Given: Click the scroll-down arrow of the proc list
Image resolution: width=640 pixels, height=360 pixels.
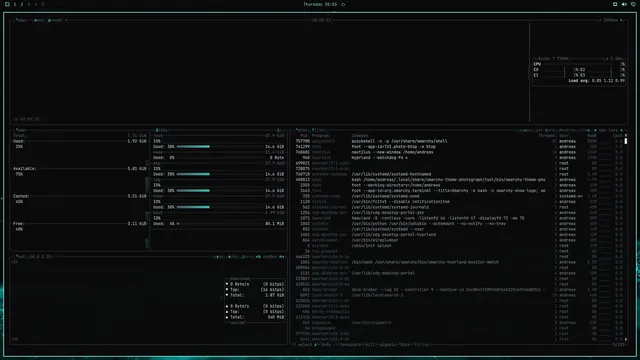Looking at the screenshot, I should pyautogui.click(x=626, y=339).
